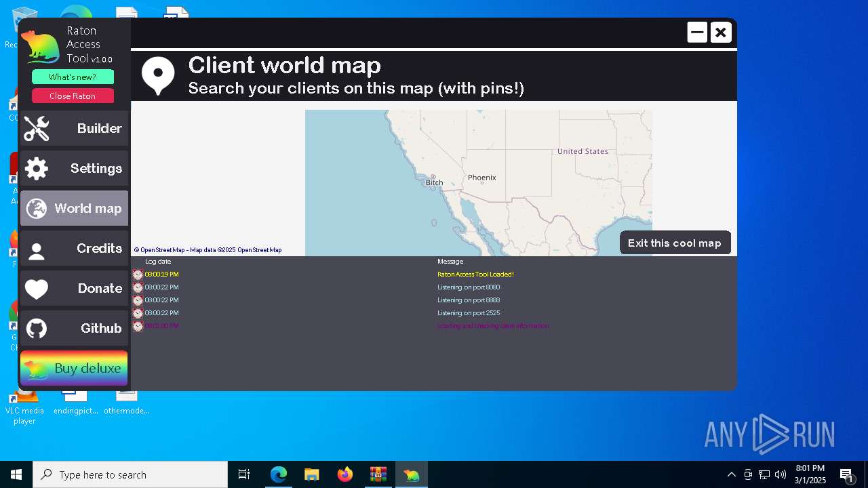The image size is (868, 488).
Task: Click clock icon beside 08:00:19 PM log
Action: tap(138, 274)
